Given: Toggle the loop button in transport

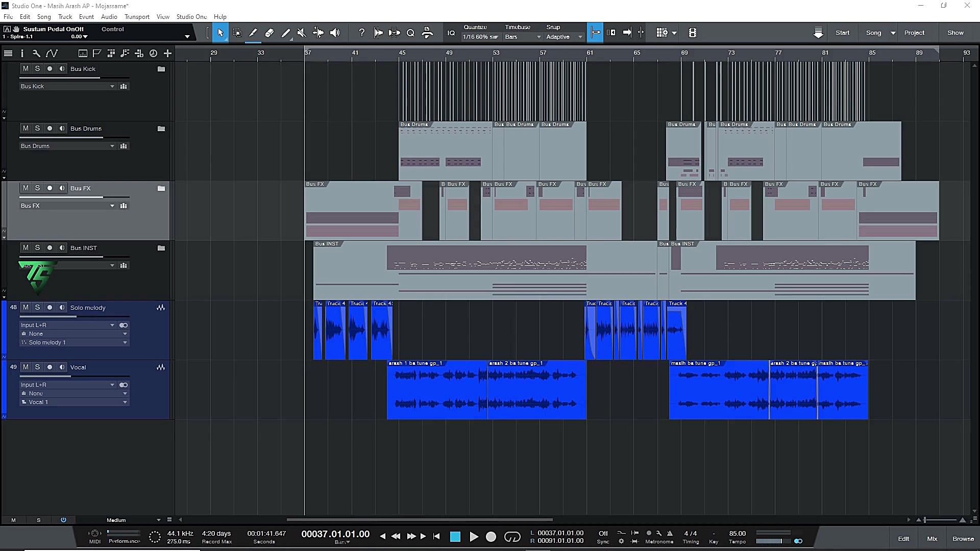Looking at the screenshot, I should 512,537.
